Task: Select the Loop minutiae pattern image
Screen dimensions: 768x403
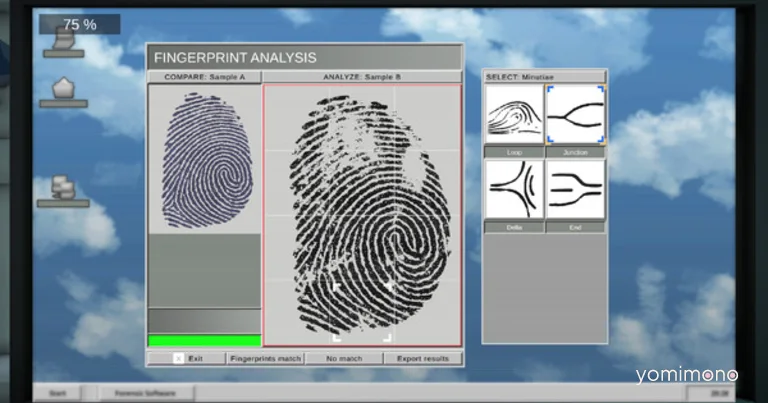Action: 514,114
